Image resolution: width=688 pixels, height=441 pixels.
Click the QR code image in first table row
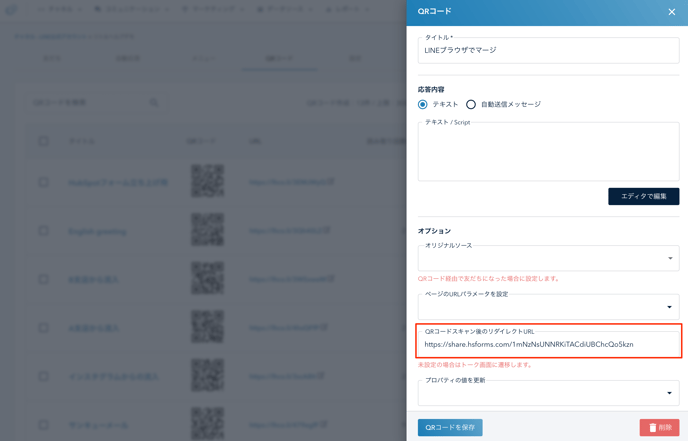[207, 182]
